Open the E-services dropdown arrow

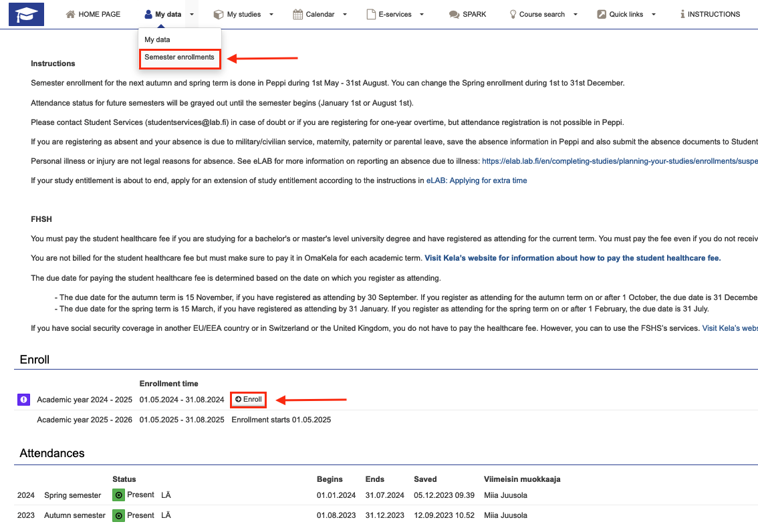coord(422,14)
